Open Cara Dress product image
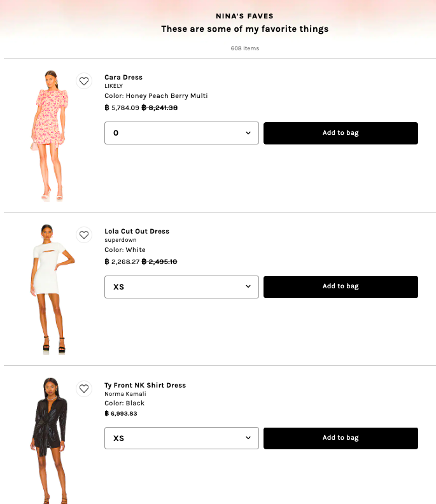 [x=50, y=136]
